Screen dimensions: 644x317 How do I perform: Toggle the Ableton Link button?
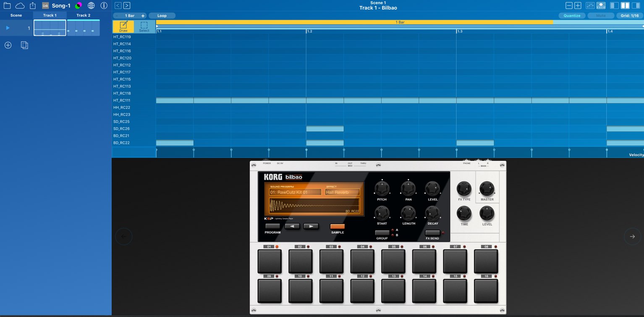coord(45,5)
